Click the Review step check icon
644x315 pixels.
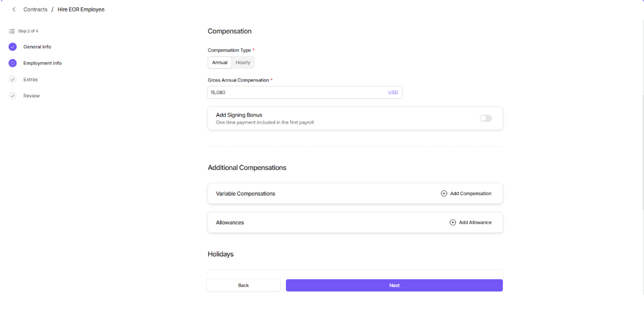(x=13, y=96)
